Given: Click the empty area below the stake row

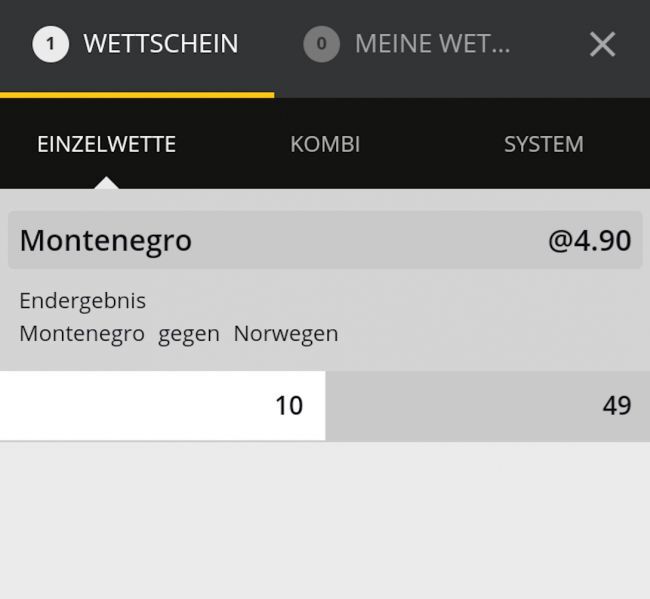Looking at the screenshot, I should tap(325, 520).
